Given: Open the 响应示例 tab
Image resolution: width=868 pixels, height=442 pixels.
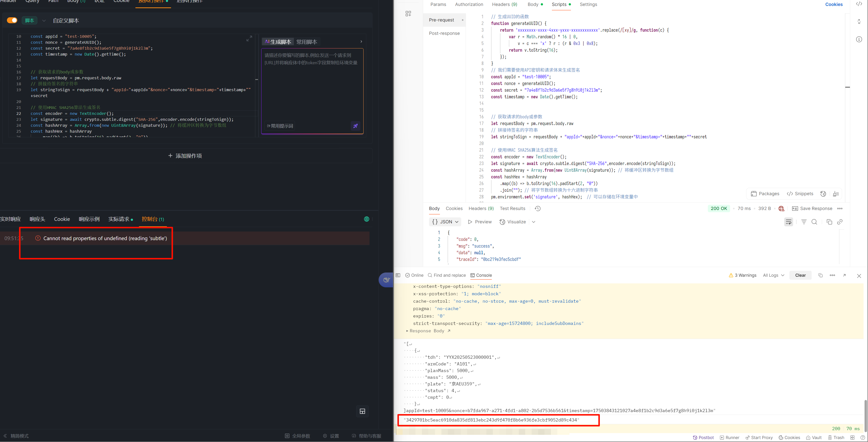Looking at the screenshot, I should coord(89,219).
